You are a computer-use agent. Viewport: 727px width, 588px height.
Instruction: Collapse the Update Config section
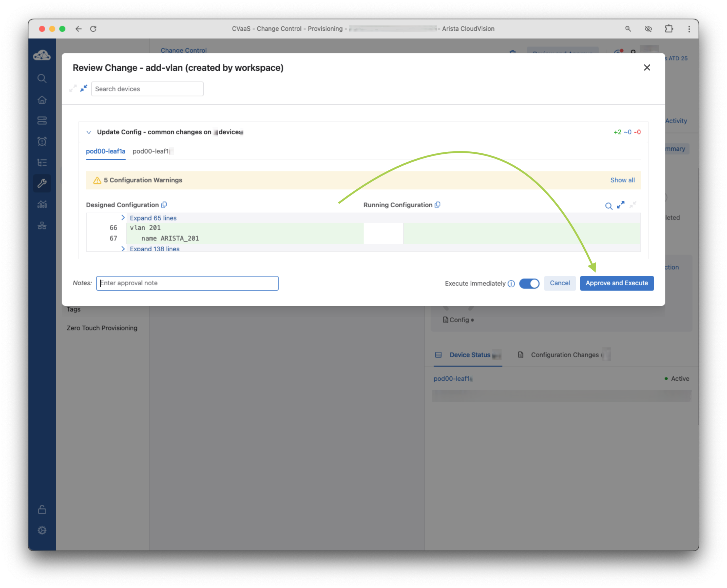[89, 132]
